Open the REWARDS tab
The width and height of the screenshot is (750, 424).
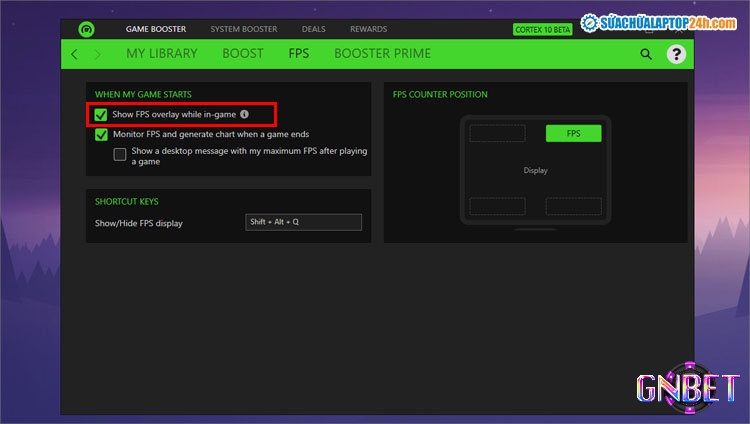pyautogui.click(x=369, y=29)
